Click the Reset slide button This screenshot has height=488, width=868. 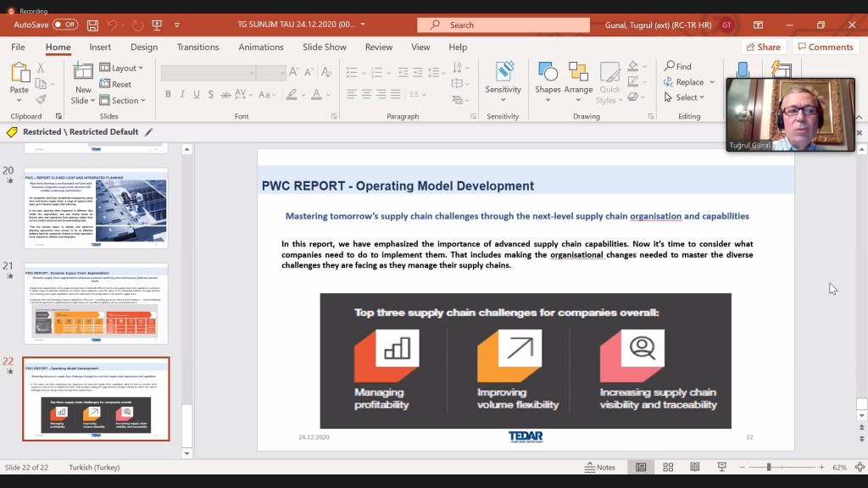[x=115, y=84]
